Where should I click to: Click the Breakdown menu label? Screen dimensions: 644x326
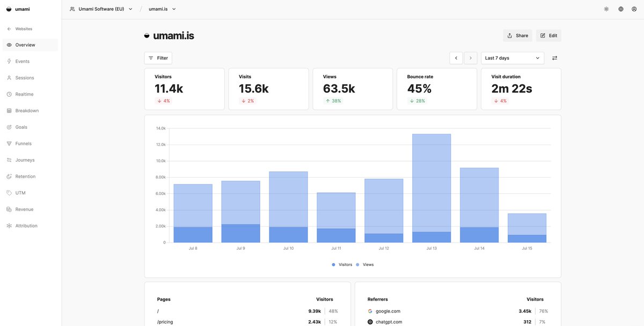27,111
